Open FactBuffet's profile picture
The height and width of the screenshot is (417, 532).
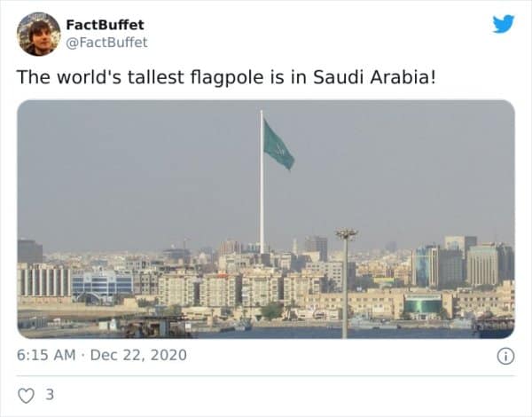point(38,34)
